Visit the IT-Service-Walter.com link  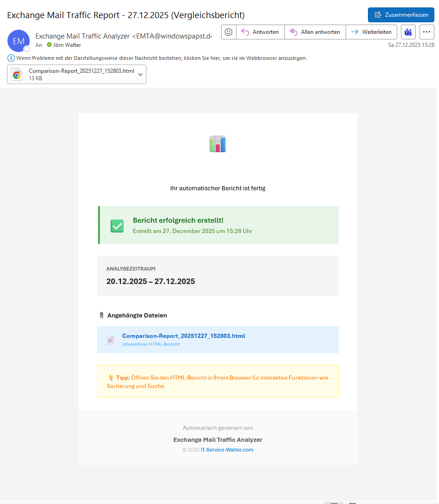tap(227, 450)
